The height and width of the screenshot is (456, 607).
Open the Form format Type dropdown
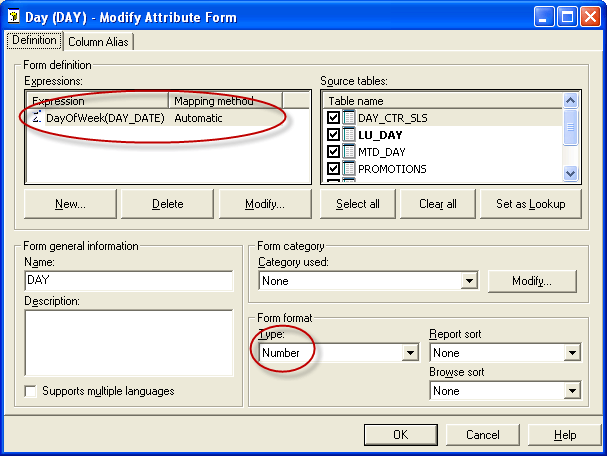(x=409, y=353)
